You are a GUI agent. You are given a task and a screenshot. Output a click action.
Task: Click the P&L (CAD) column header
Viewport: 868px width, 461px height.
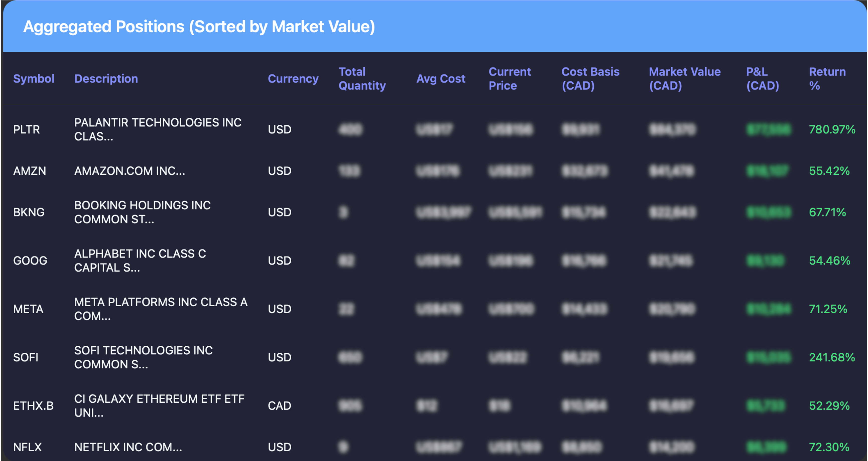pos(762,79)
